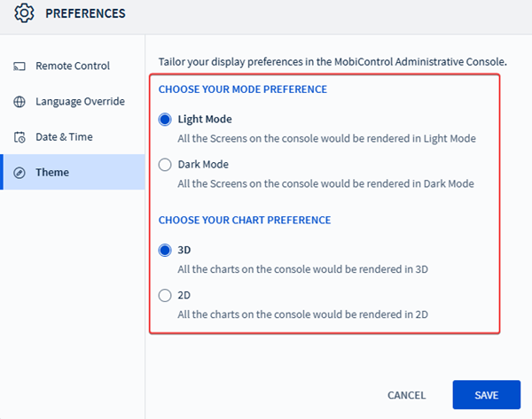Click the Preferences gear icon
The height and width of the screenshot is (419, 532).
pos(24,13)
